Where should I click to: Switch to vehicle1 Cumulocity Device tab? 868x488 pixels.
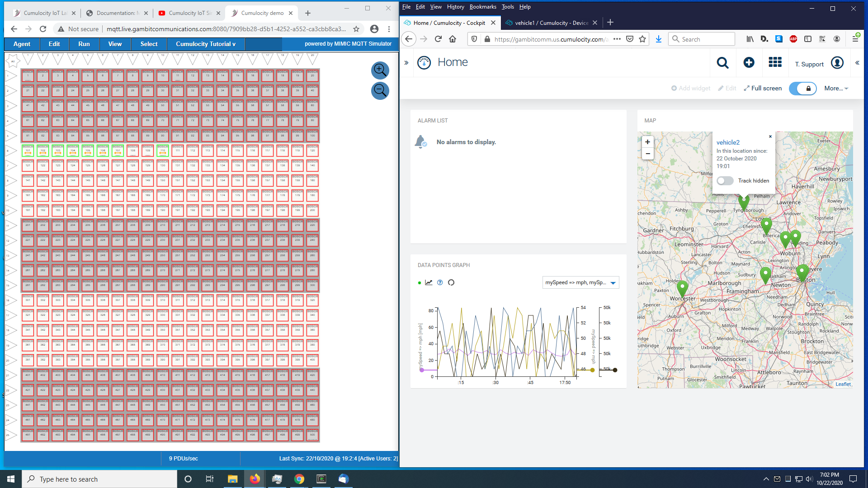coord(551,23)
